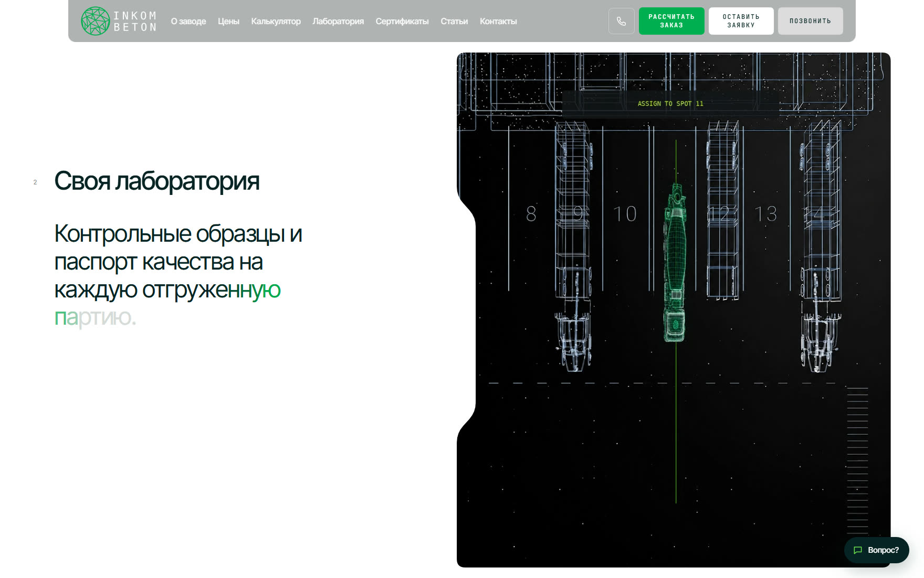The height and width of the screenshot is (578, 924).
Task: Open the 'Сертификаты' menu item
Action: [x=402, y=22]
